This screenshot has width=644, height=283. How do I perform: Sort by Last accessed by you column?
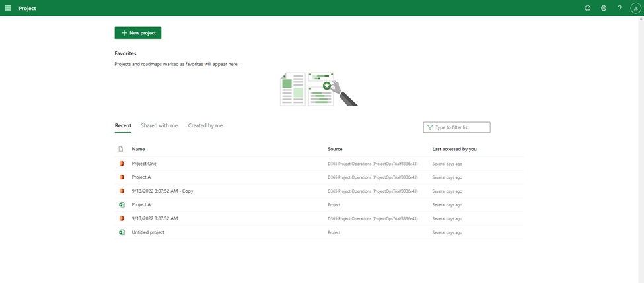pos(454,149)
